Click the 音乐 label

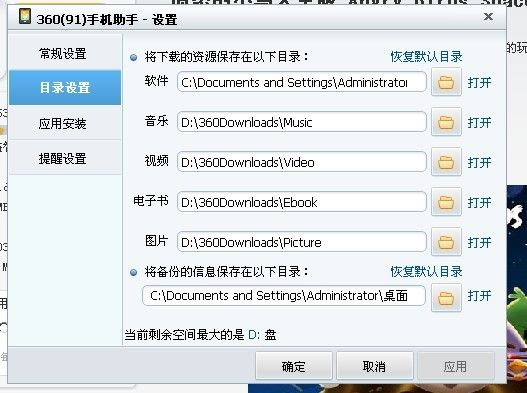click(x=156, y=121)
